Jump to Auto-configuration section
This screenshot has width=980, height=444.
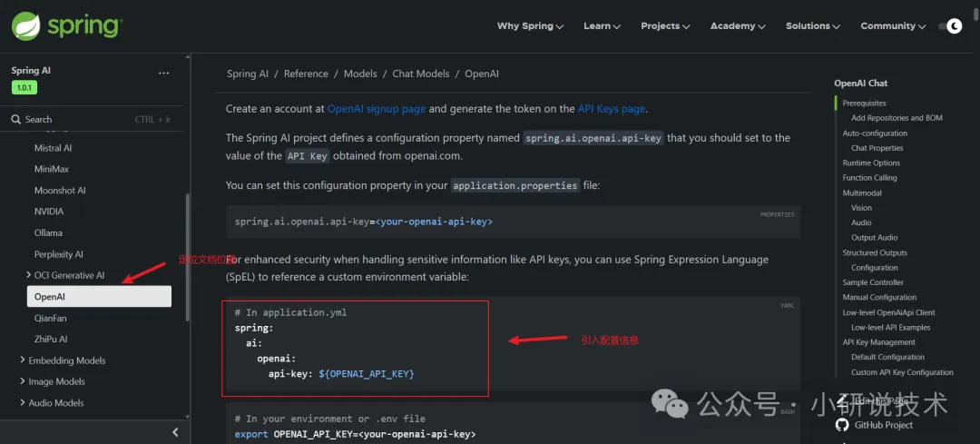875,133
